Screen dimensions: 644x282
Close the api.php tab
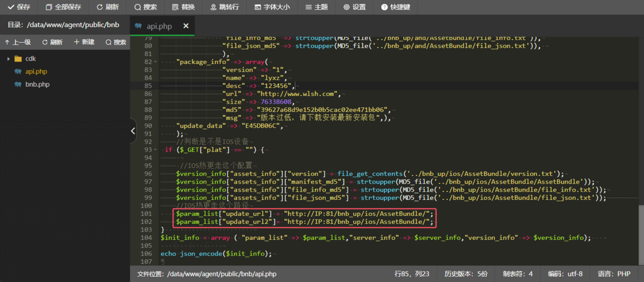click(x=186, y=26)
